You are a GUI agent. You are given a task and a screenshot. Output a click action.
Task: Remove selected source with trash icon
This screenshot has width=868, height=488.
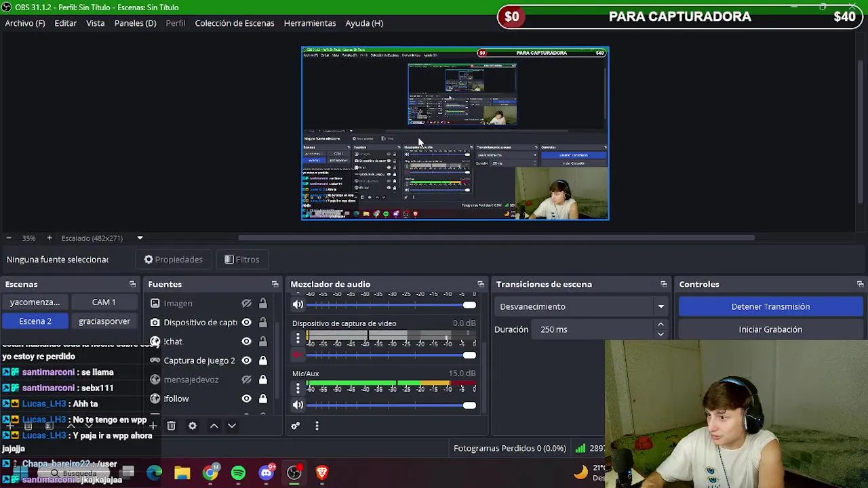coord(171,426)
